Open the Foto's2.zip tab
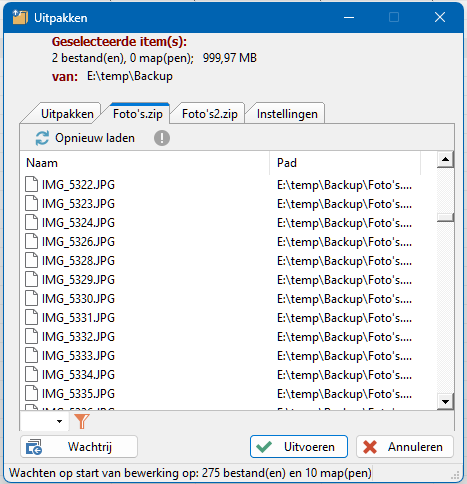 [209, 114]
